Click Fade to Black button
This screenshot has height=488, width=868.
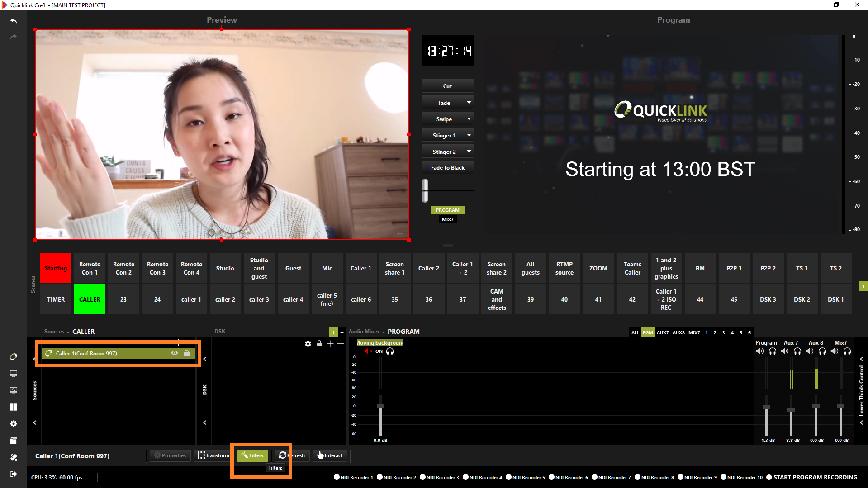pos(447,167)
